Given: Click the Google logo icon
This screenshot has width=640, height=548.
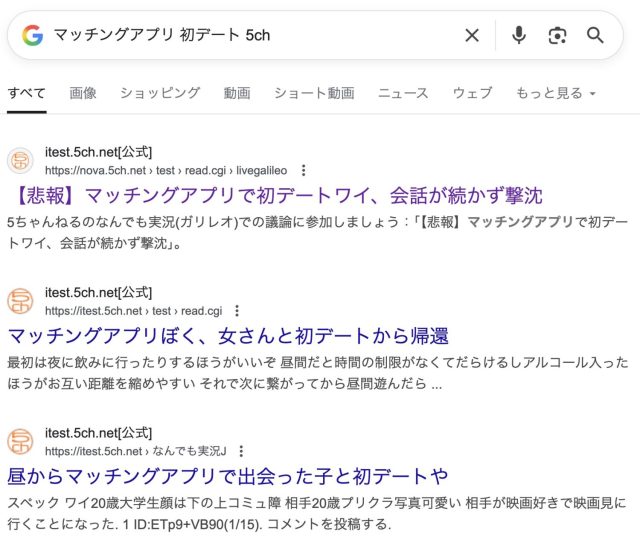Looking at the screenshot, I should point(33,36).
